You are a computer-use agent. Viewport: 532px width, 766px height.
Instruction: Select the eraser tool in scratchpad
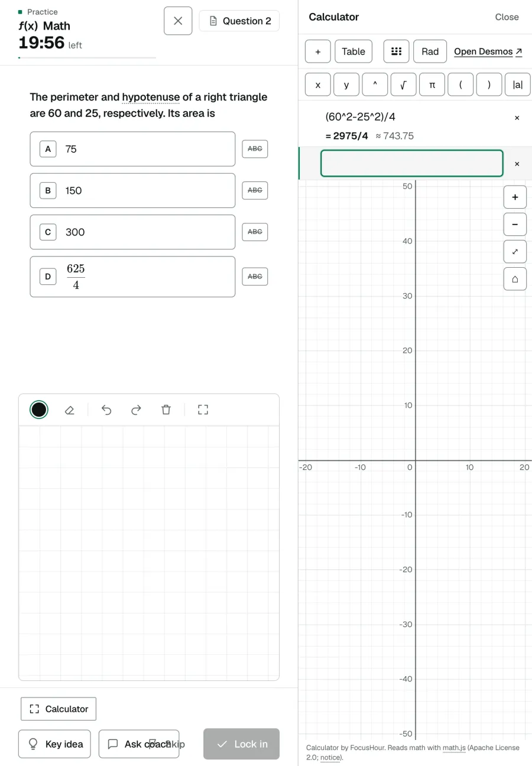69,410
